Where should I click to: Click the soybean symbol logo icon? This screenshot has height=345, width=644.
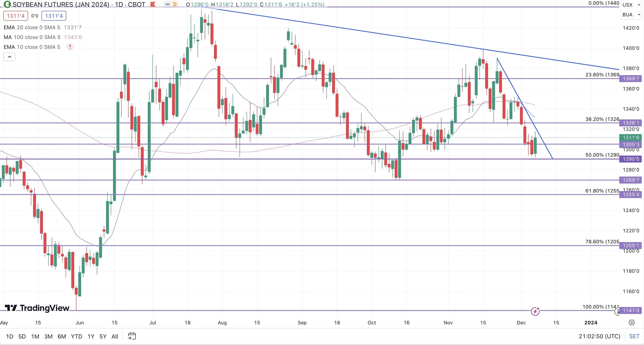(x=7, y=4)
